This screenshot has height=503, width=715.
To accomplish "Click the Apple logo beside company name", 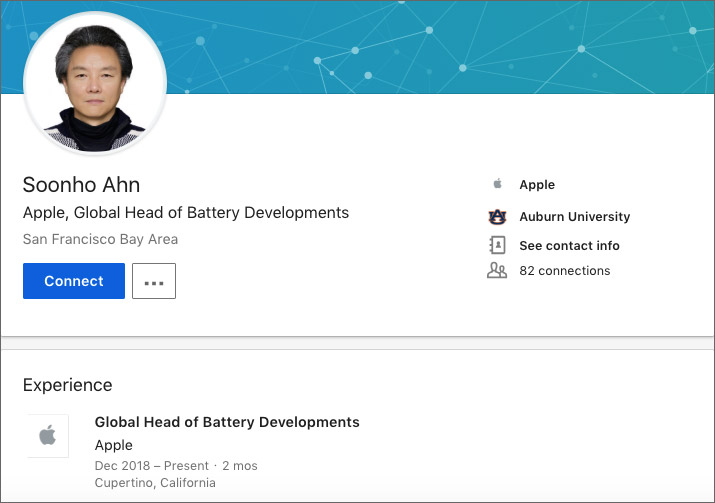I will pos(497,184).
